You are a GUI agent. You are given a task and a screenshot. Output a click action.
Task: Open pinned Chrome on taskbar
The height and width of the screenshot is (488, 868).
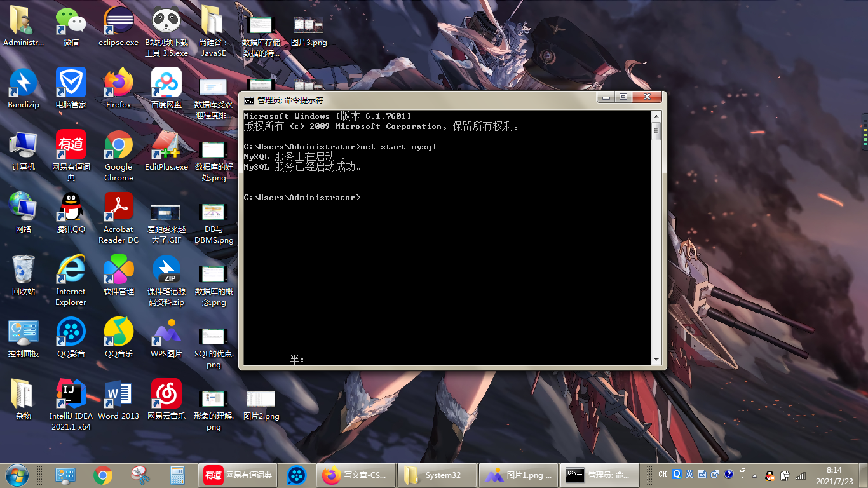103,475
